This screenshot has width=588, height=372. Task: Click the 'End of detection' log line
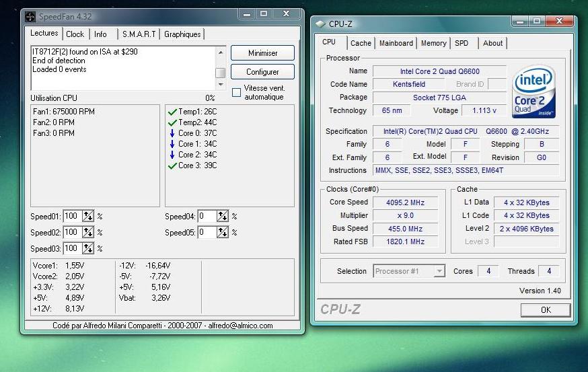tap(59, 61)
